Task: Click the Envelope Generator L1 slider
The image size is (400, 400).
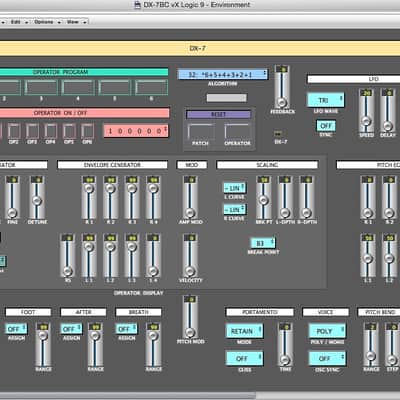Action: click(89, 256)
